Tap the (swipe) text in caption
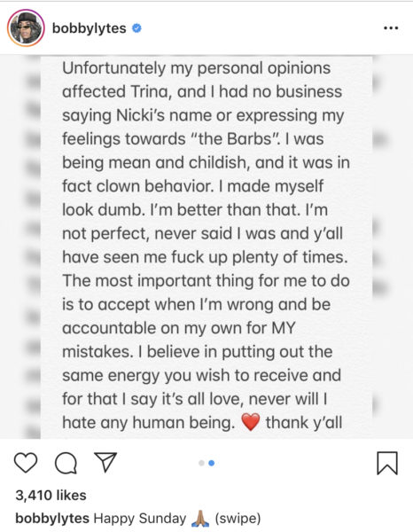This screenshot has width=413, height=532. pyautogui.click(x=238, y=519)
